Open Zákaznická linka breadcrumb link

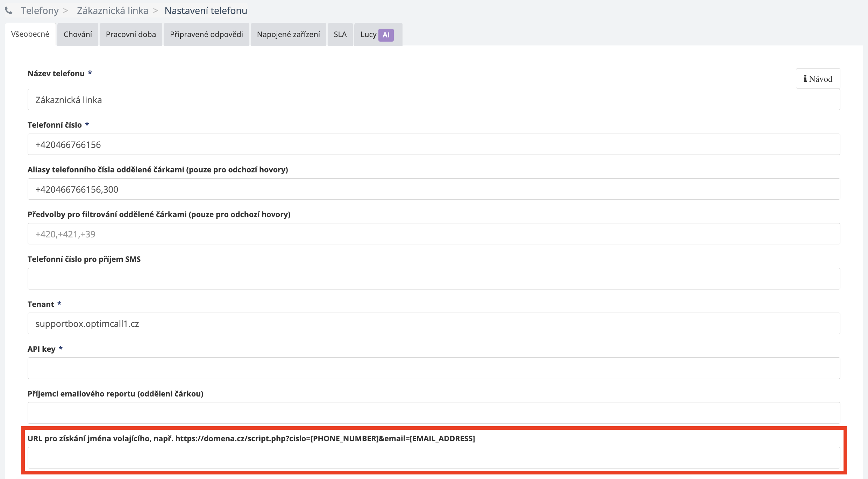pyautogui.click(x=112, y=10)
